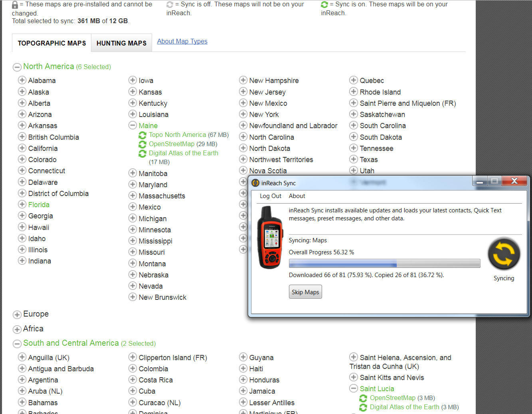The width and height of the screenshot is (532, 414).
Task: Click plus icon beside Texas
Action: point(353,159)
